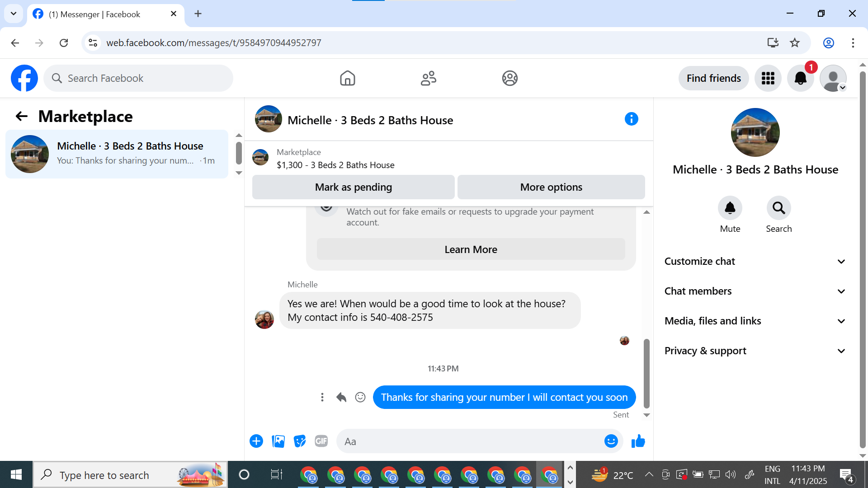Viewport: 868px width, 488px height.
Task: Go back from Marketplace chats
Action: (x=21, y=117)
